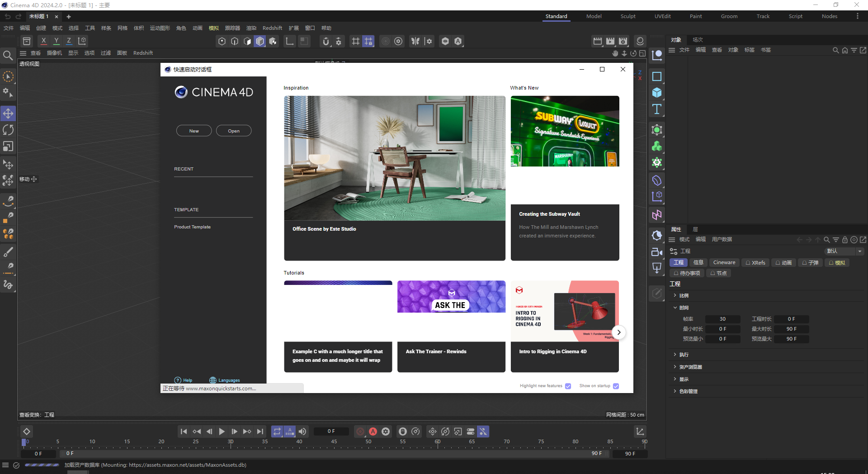Click search icon in Object Manager

coord(835,50)
